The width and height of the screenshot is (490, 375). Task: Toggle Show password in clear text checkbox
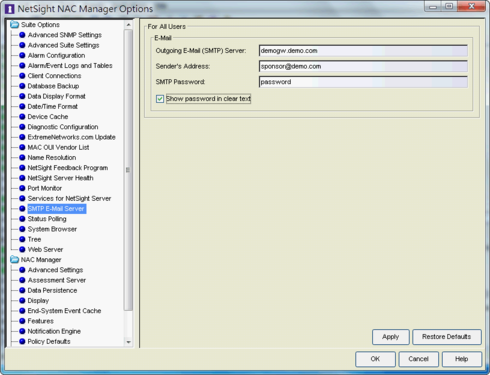click(160, 99)
